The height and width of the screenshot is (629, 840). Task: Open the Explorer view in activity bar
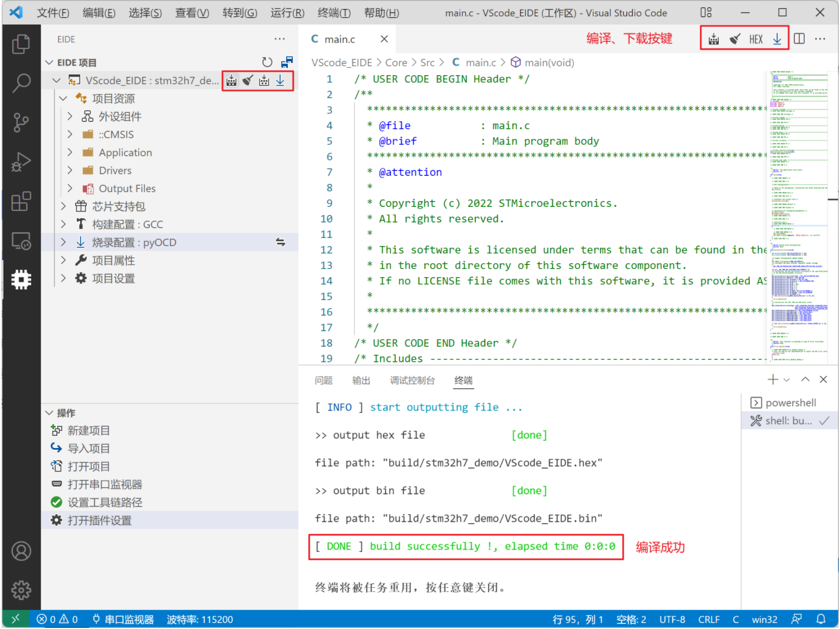pyautogui.click(x=21, y=44)
